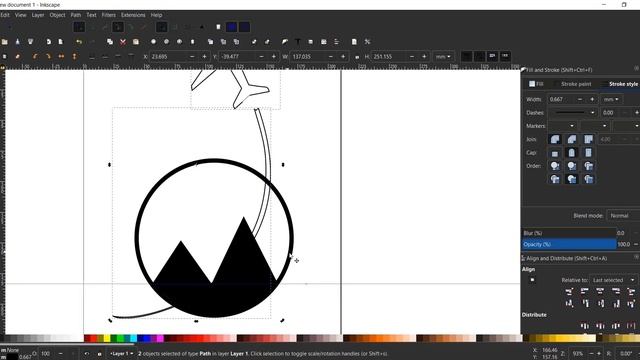Image resolution: width=640 pixels, height=360 pixels.
Task: Click the Text and Font 'T' icon
Action: [298, 42]
